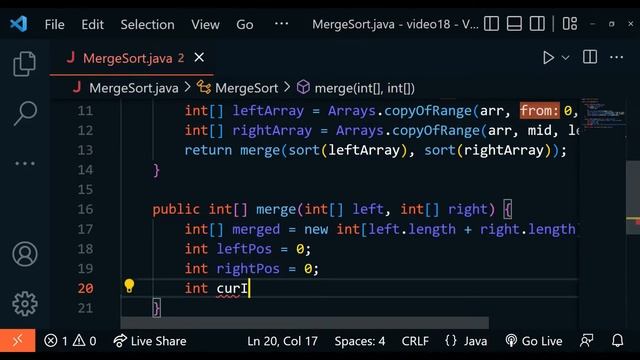Image resolution: width=640 pixels, height=360 pixels.
Task: Open the File menu
Action: pyautogui.click(x=54, y=24)
